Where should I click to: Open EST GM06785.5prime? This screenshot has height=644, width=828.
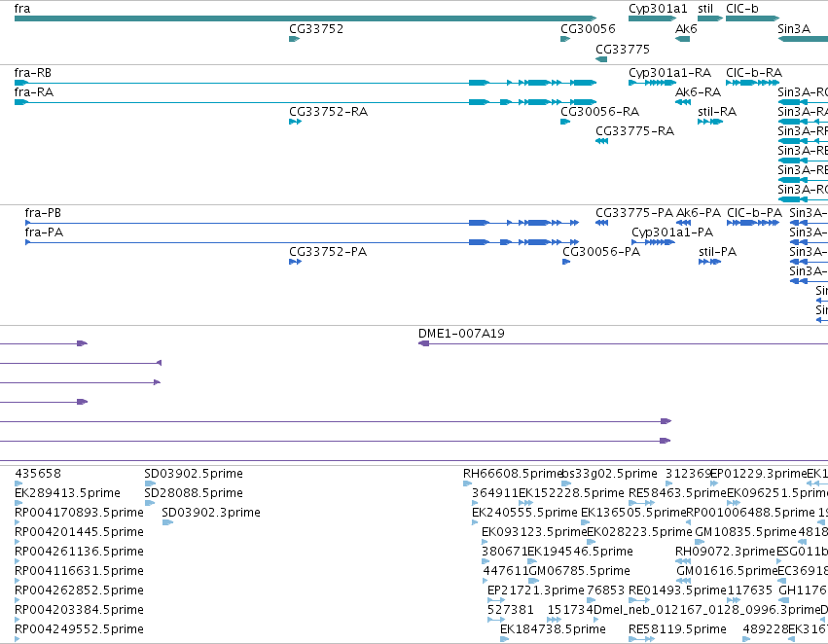point(579,571)
